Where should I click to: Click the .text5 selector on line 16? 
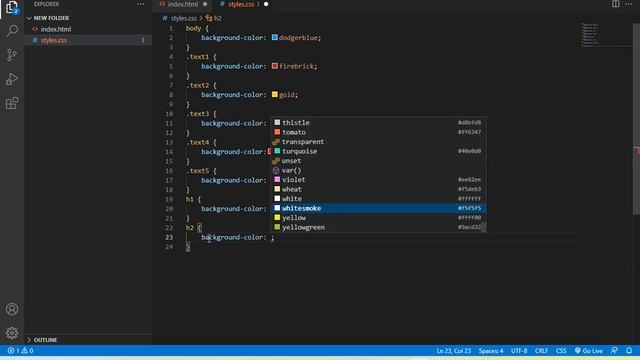198,171
